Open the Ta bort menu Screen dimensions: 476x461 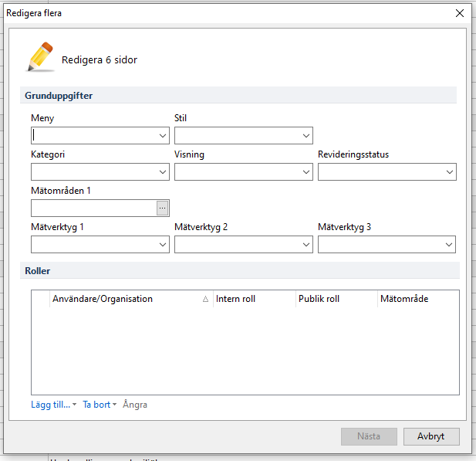[x=99, y=405]
